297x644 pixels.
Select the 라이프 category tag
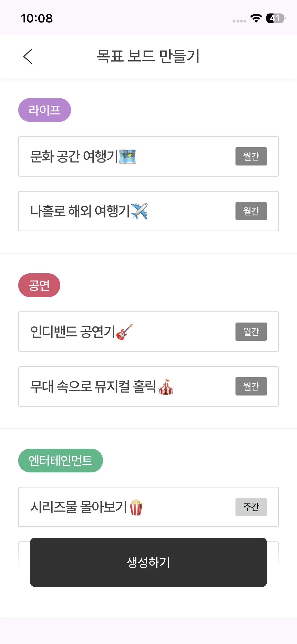point(45,110)
